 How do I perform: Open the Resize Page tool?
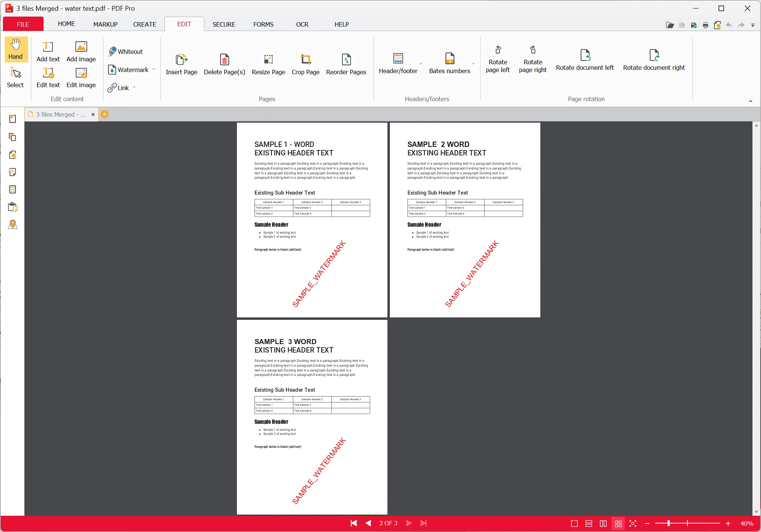(x=269, y=64)
